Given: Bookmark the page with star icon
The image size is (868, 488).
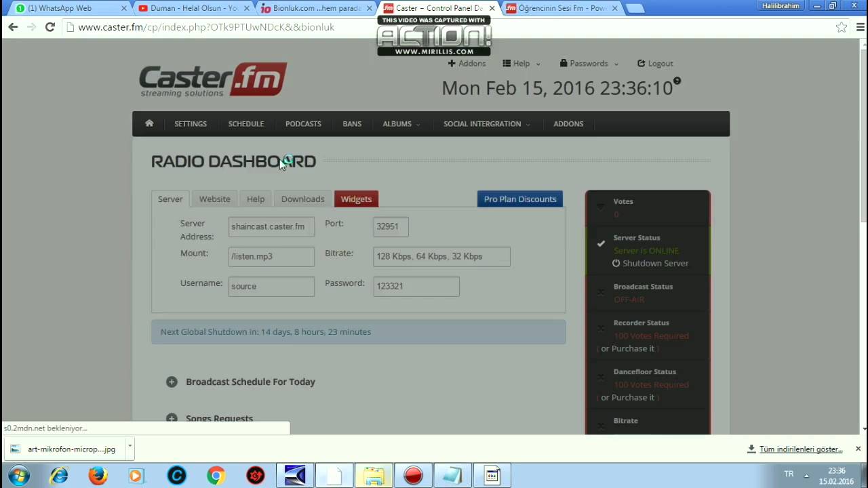Looking at the screenshot, I should [842, 27].
